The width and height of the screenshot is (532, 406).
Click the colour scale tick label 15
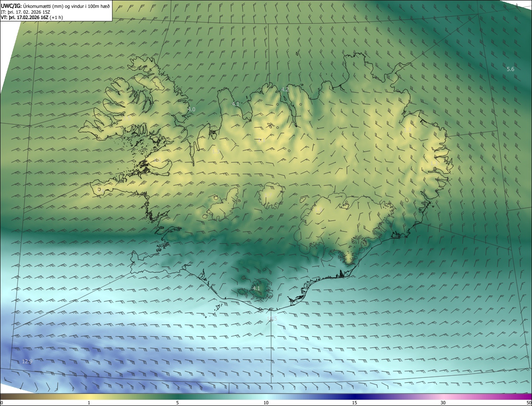click(355, 403)
